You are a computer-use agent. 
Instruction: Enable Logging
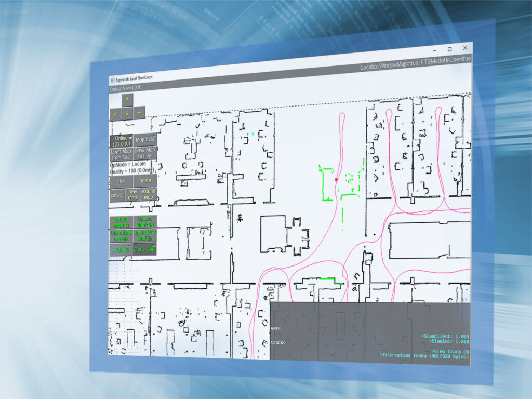122,248
